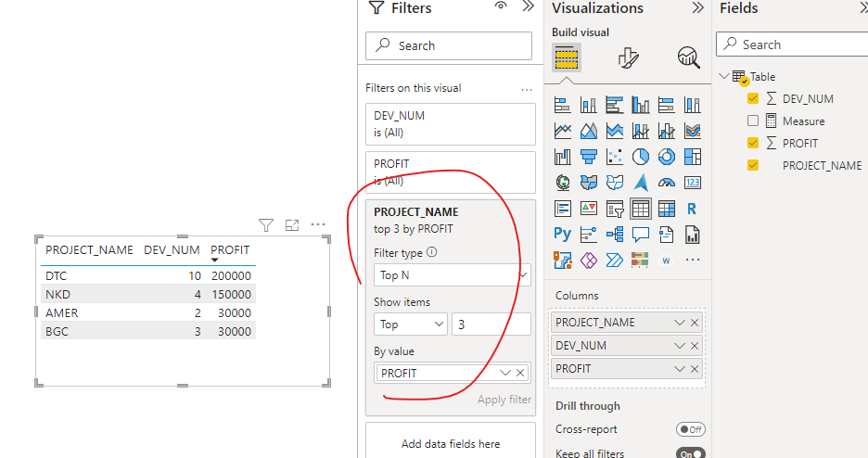Viewport: 868px width, 458px height.
Task: Open PROFIT column options chevron
Action: tap(679, 369)
